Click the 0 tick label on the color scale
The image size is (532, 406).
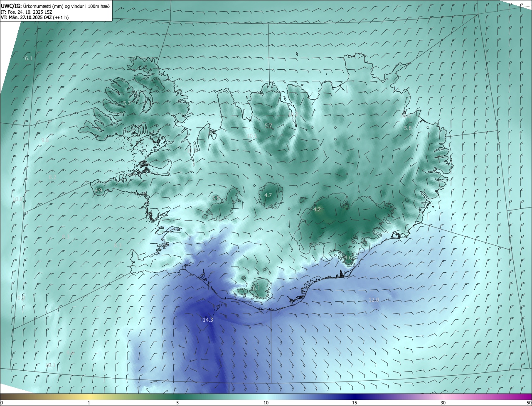coord(2,403)
